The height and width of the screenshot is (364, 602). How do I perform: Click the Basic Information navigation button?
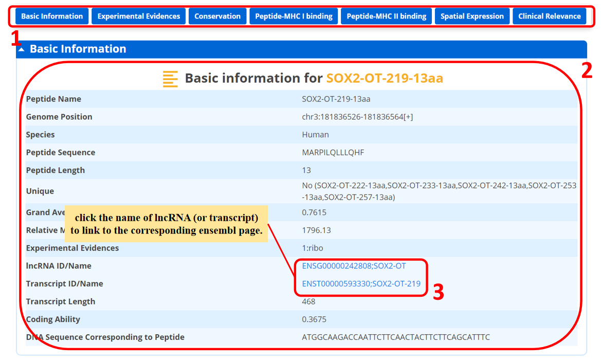(52, 16)
